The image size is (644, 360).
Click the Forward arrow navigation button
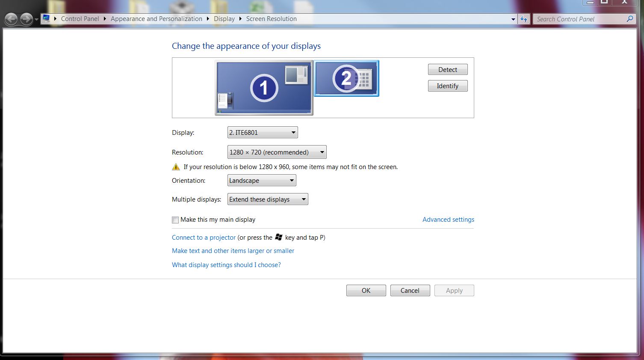(27, 19)
